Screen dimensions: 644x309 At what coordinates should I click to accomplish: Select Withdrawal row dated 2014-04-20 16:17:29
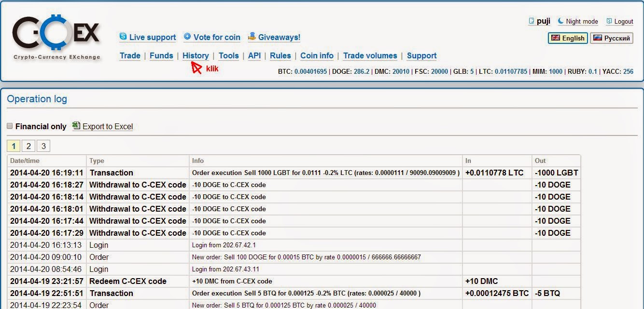coord(294,233)
